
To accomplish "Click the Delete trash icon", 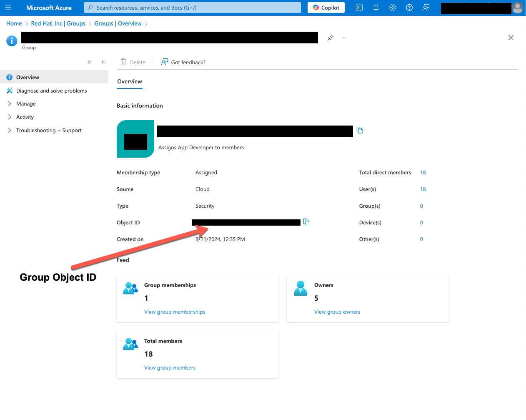I will (123, 62).
